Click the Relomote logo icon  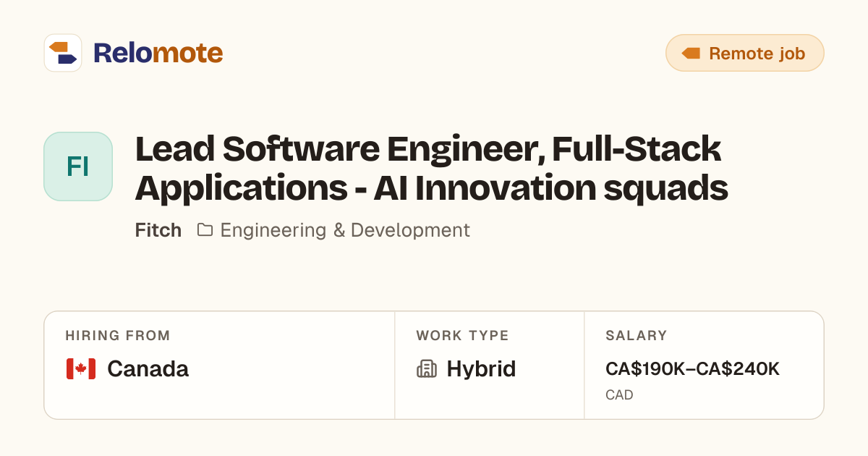coord(63,53)
